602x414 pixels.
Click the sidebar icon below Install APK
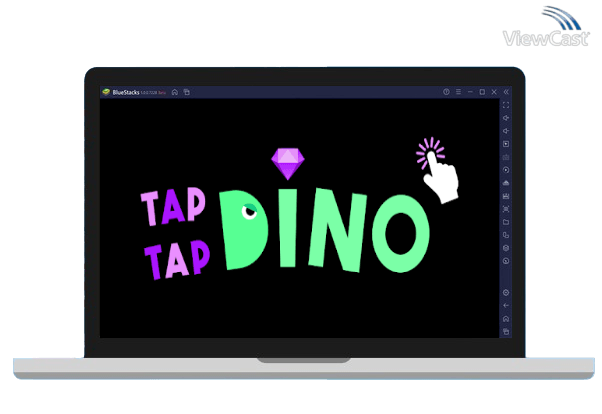[x=506, y=196]
